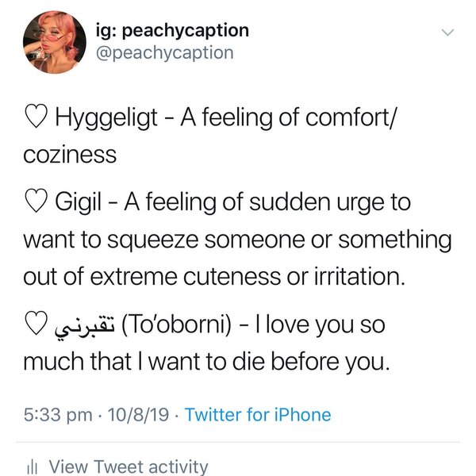Viewport: 476px width, 476px height.
Task: Click the heart icon before Gigil
Action: tap(36, 203)
